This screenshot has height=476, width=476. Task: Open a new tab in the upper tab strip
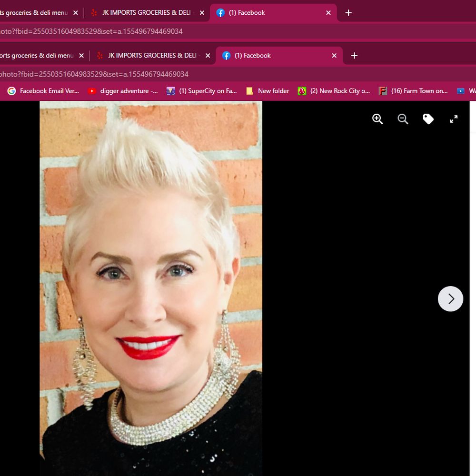[348, 13]
